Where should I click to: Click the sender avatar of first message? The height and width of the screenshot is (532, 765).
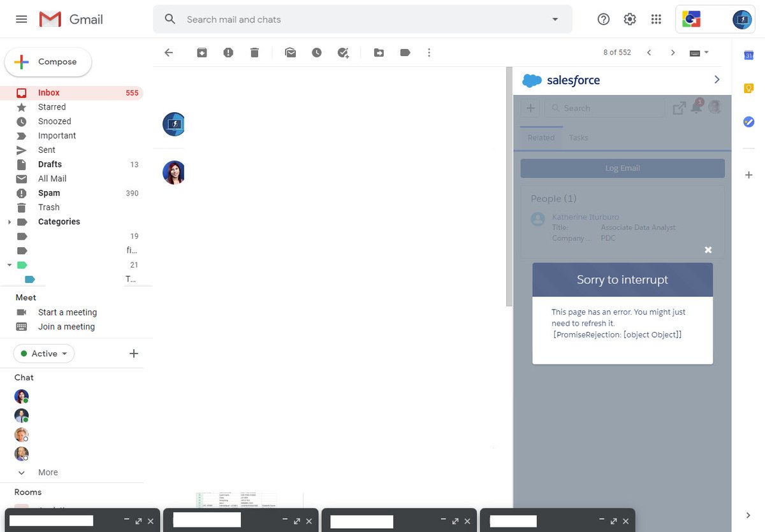(173, 124)
